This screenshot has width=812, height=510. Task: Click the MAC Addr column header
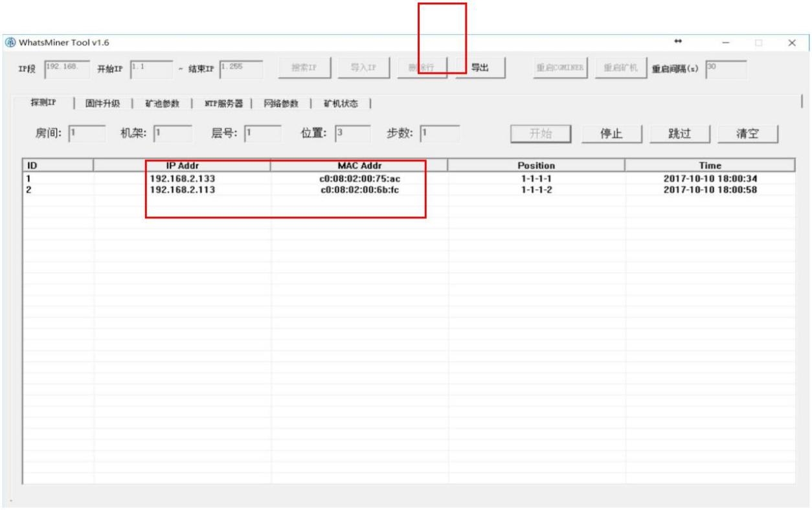(359, 165)
